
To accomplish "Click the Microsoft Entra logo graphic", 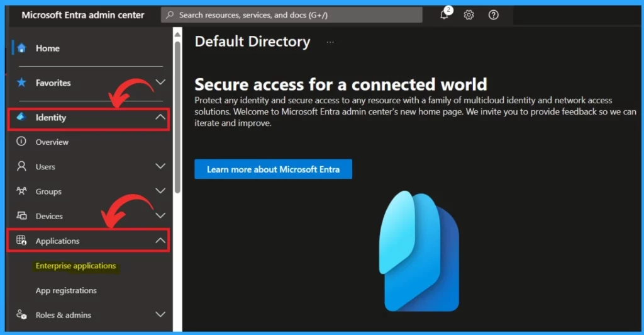I will click(419, 251).
